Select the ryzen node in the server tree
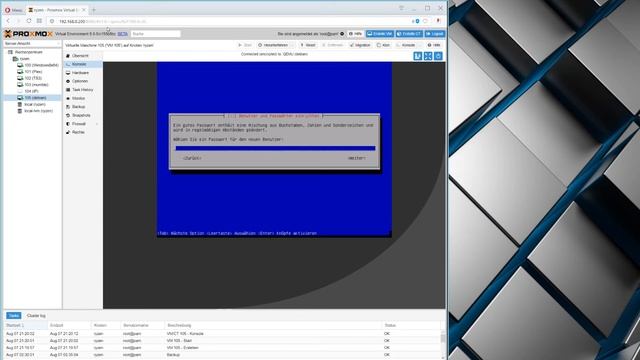The height and width of the screenshot is (360, 640). [24, 59]
